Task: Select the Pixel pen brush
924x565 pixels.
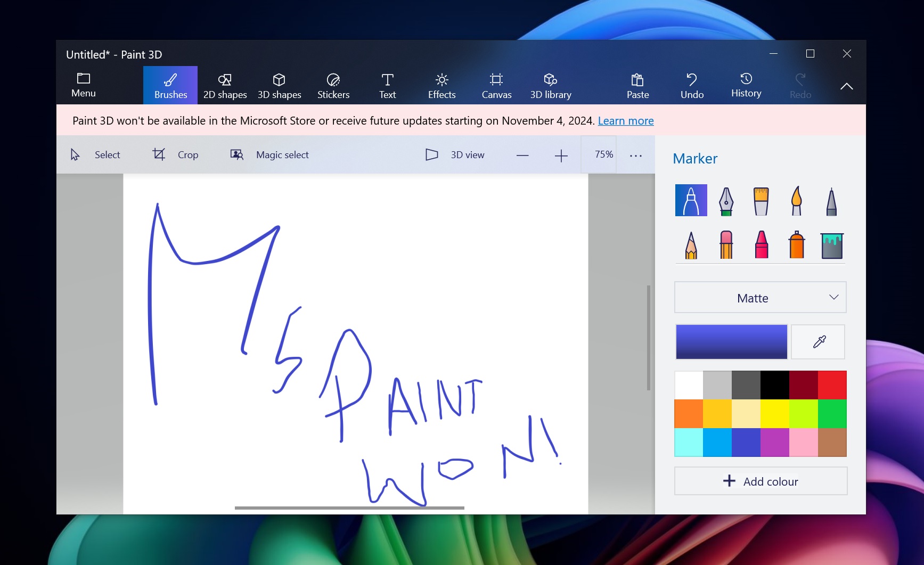Action: pos(831,200)
